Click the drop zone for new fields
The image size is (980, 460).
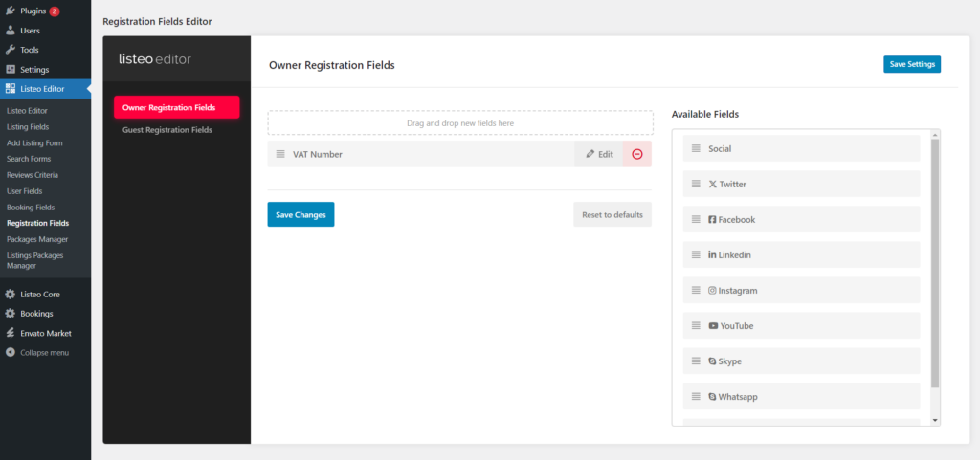[460, 123]
